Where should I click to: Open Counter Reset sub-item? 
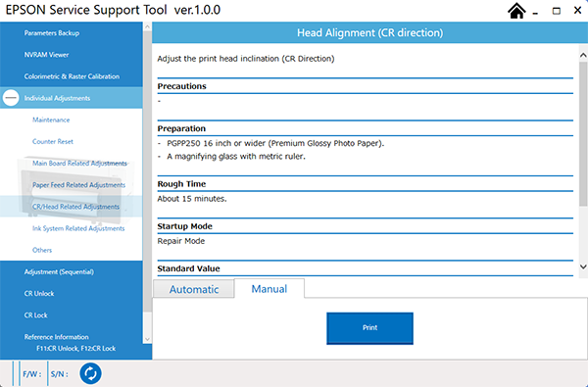53,142
